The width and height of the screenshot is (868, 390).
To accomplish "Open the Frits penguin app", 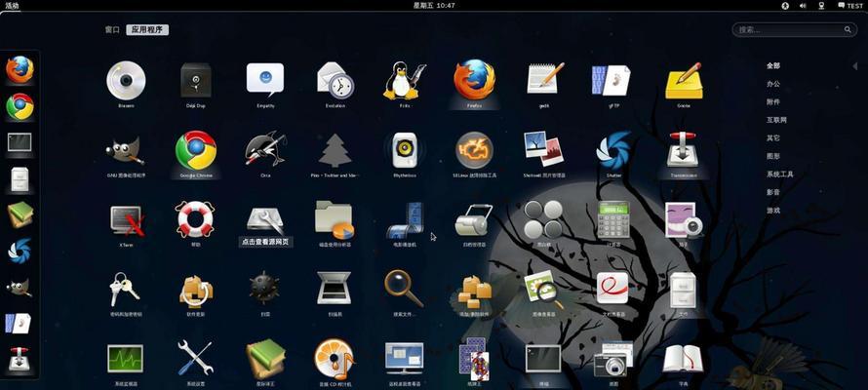I will [405, 80].
